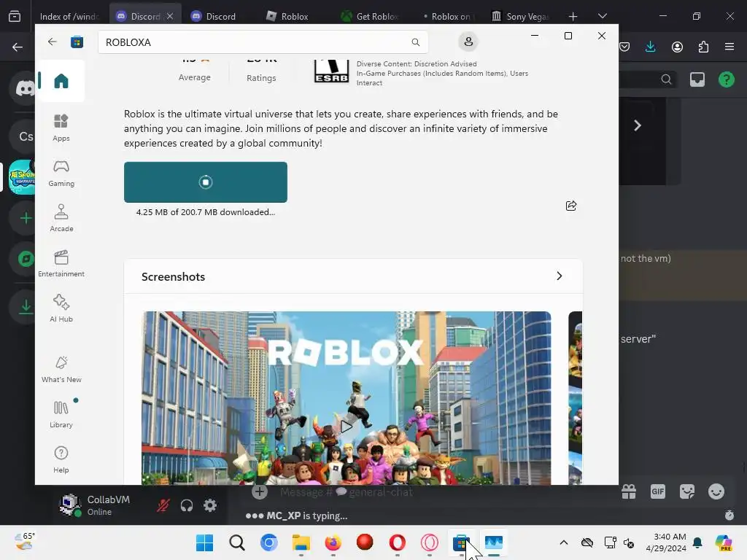
Task: Click the Microsoft Store logo icon
Action: [77, 42]
